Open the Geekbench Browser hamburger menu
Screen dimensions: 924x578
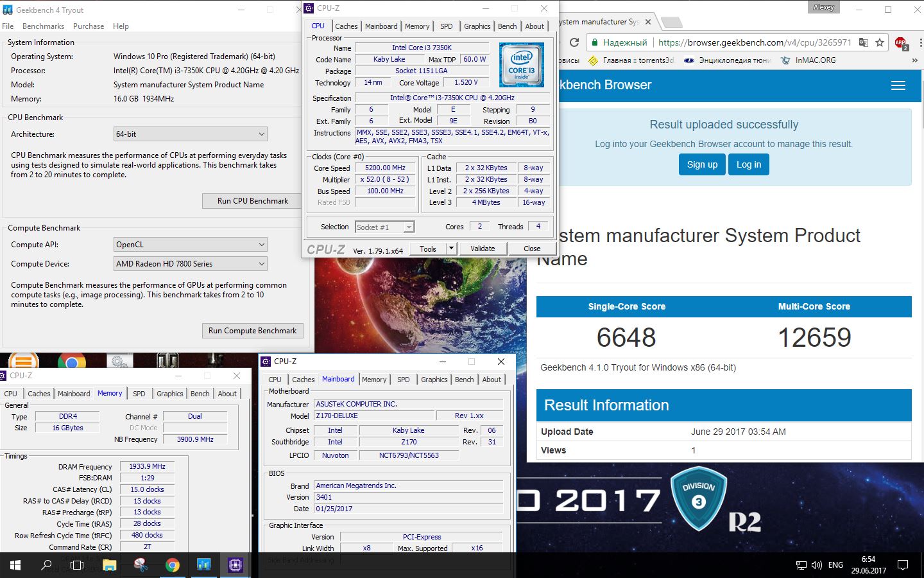(898, 85)
